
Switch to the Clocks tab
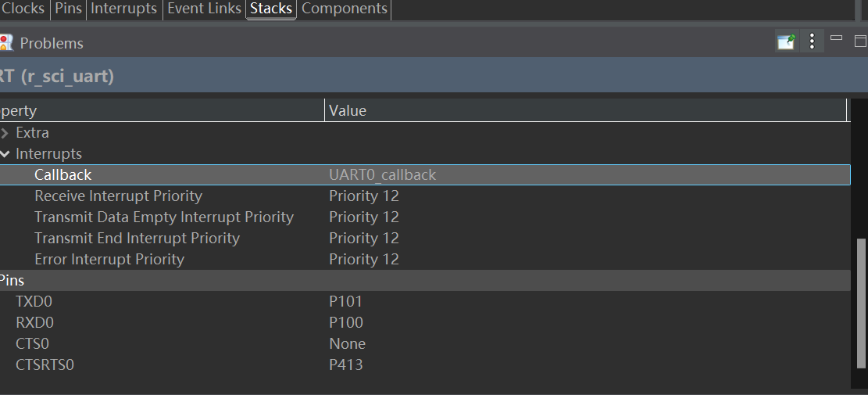click(23, 9)
